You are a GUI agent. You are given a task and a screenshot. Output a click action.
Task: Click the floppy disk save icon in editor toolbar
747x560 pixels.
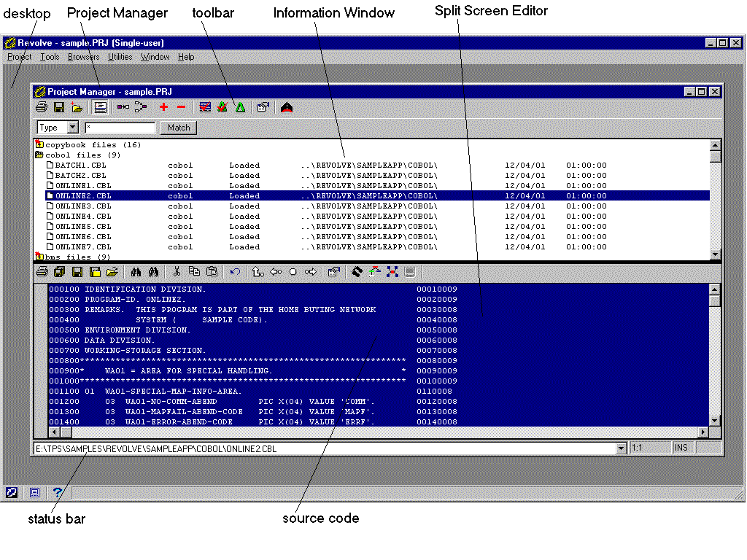click(x=77, y=272)
